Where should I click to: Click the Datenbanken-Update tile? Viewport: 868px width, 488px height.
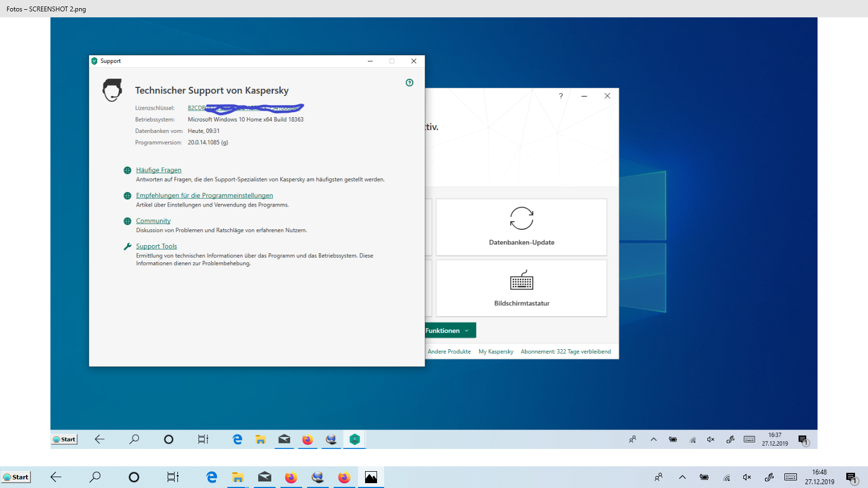pyautogui.click(x=521, y=227)
